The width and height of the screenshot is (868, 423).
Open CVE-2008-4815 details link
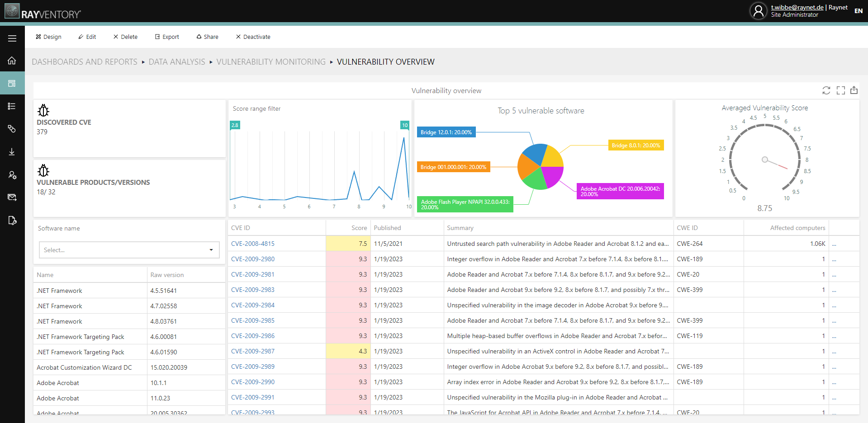click(253, 243)
